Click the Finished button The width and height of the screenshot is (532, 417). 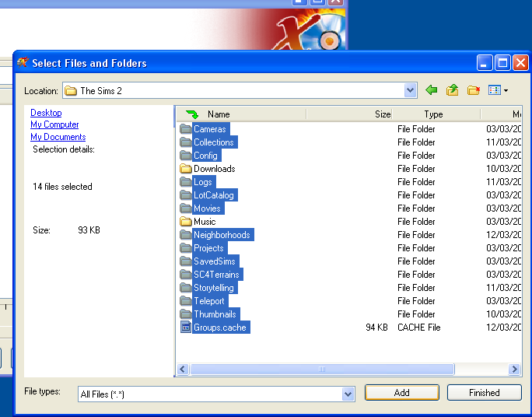coord(484,393)
